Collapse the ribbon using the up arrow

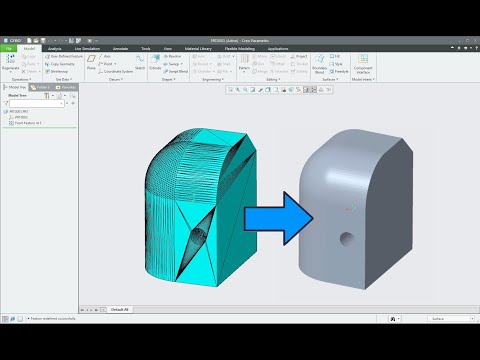452,48
